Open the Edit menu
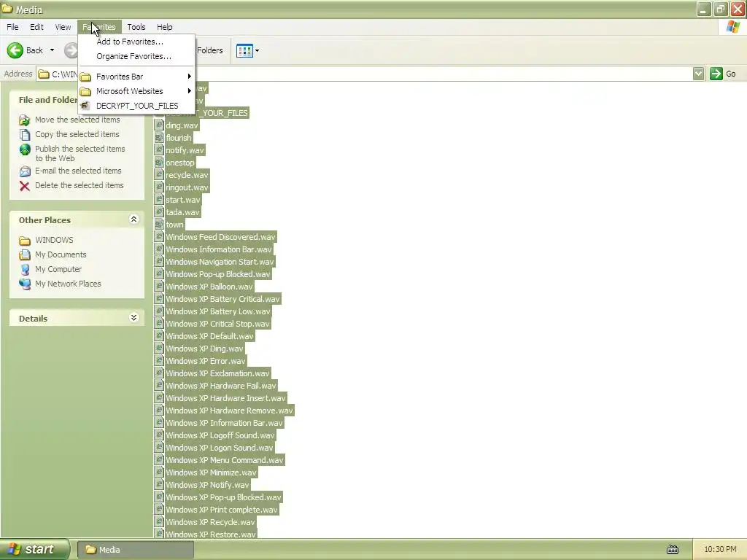The height and width of the screenshot is (560, 747). pos(36,27)
